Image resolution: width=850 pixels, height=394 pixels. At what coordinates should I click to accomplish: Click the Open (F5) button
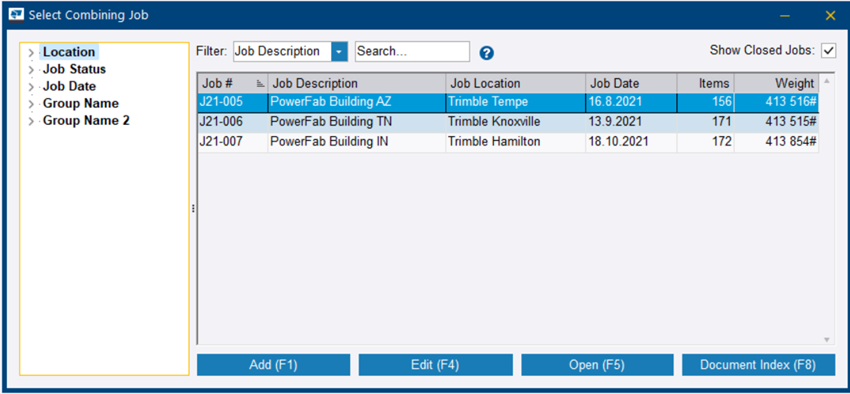click(x=597, y=365)
